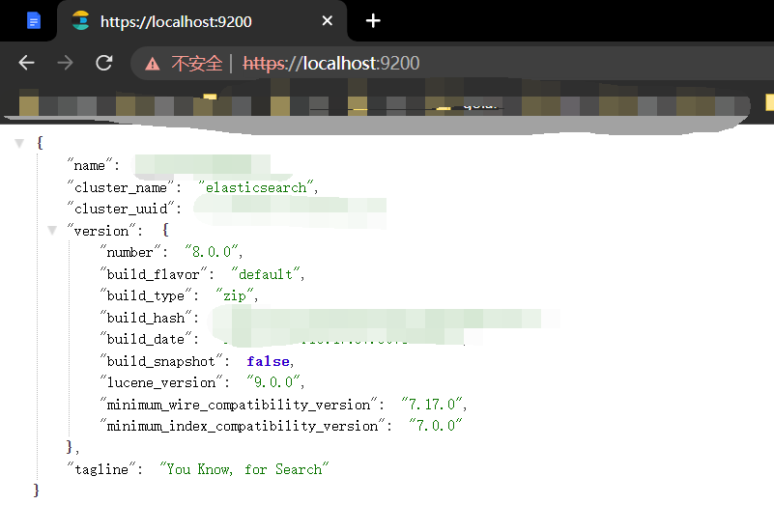Click the "8.0.0" version number value
Image resolution: width=774 pixels, height=532 pixels.
pyautogui.click(x=211, y=252)
